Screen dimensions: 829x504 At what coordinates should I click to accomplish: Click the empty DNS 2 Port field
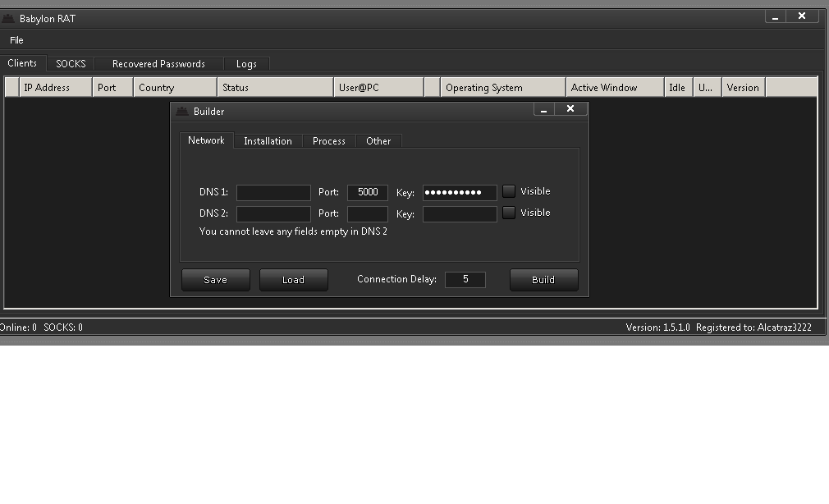click(368, 214)
